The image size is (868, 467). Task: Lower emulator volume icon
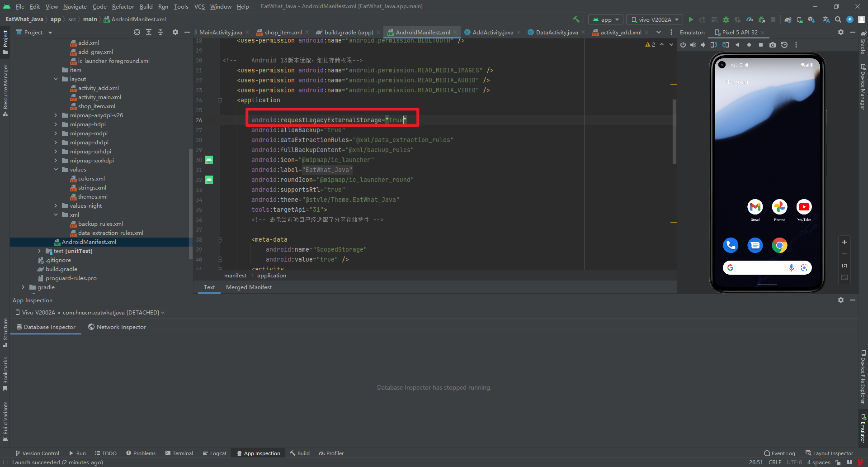703,45
